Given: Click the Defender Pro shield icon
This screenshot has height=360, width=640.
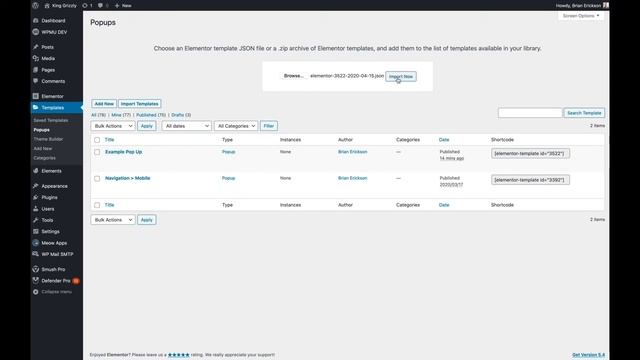Looking at the screenshot, I should (36, 280).
